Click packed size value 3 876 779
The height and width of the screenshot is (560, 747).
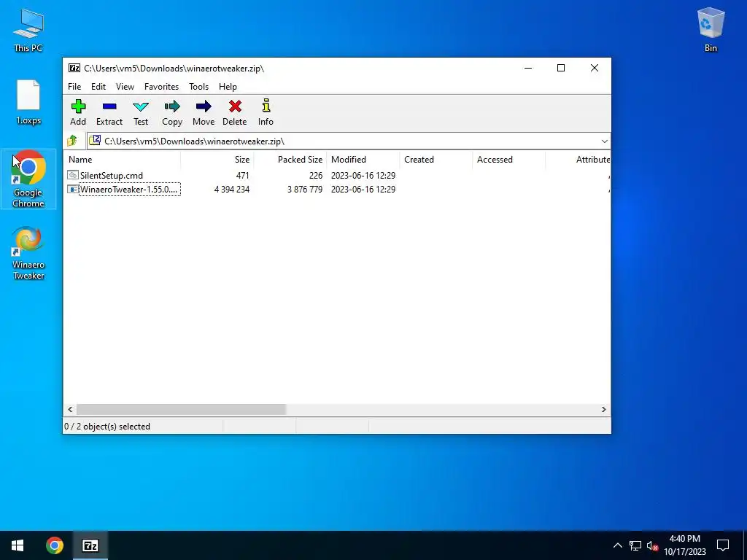point(305,189)
